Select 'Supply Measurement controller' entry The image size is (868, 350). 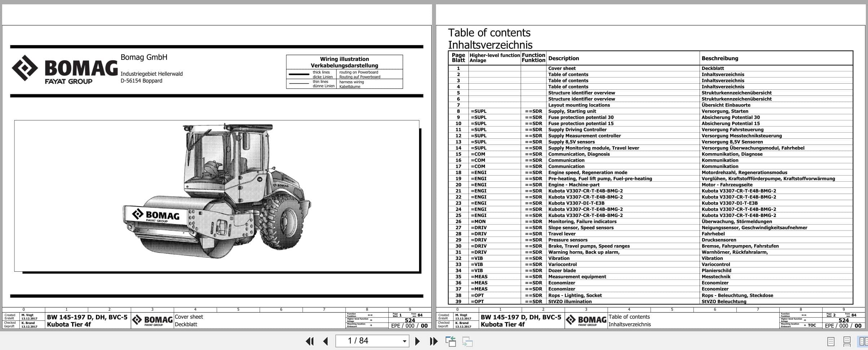[x=585, y=136]
